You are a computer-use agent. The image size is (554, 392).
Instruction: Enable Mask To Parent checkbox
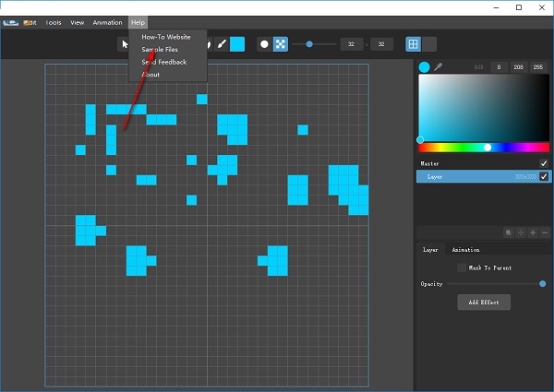pyautogui.click(x=462, y=267)
